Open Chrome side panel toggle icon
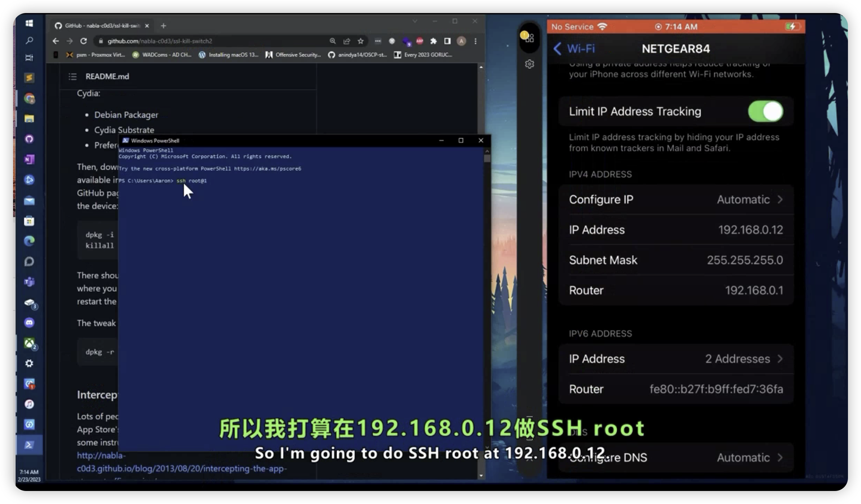Viewport: 861px width, 504px height. (448, 41)
